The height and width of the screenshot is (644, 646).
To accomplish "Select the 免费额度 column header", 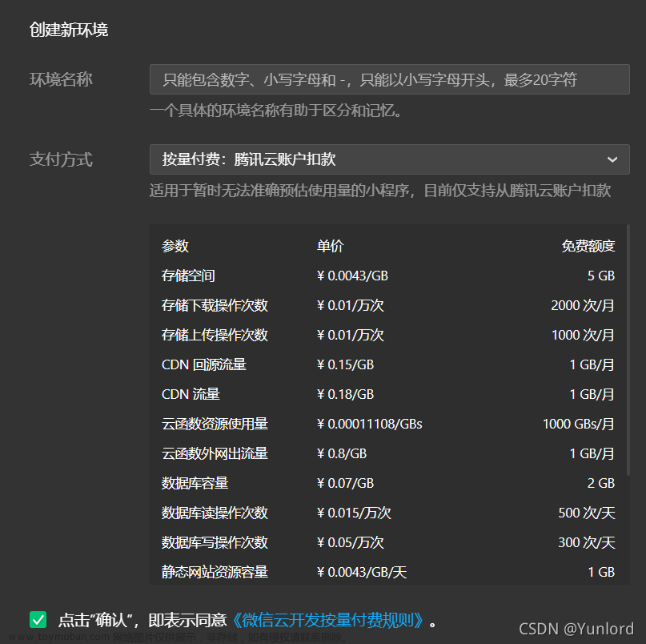I will click(588, 246).
